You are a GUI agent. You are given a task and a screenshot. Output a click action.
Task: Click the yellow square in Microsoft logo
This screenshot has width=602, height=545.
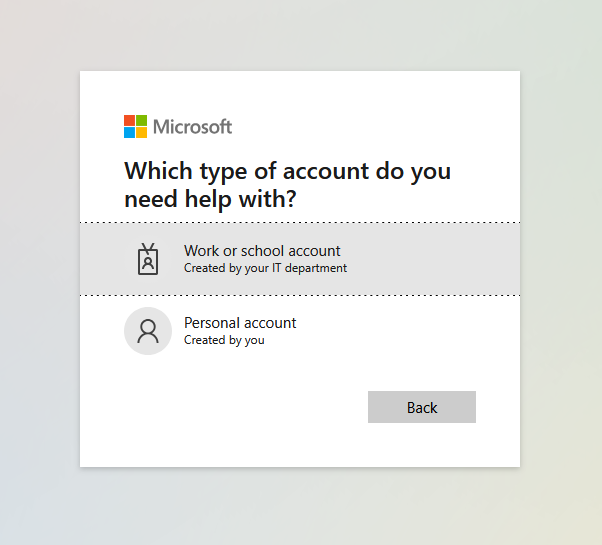tap(141, 132)
